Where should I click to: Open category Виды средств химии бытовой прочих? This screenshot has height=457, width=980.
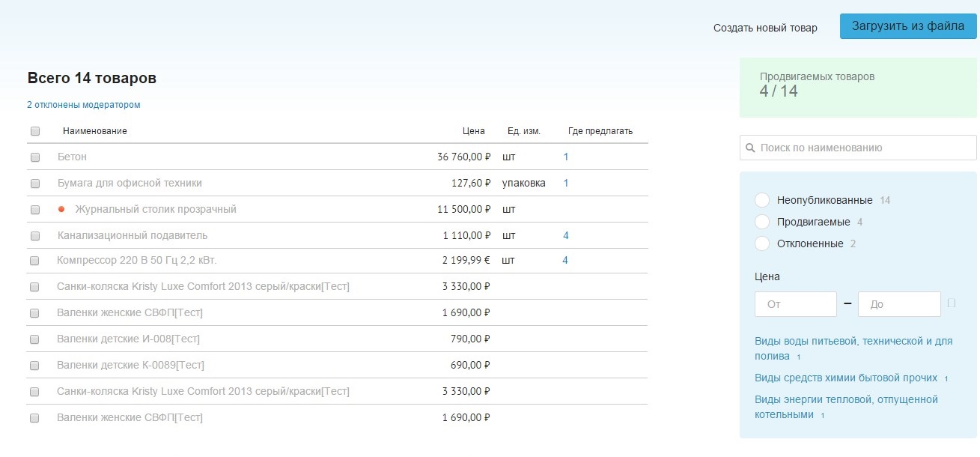846,378
